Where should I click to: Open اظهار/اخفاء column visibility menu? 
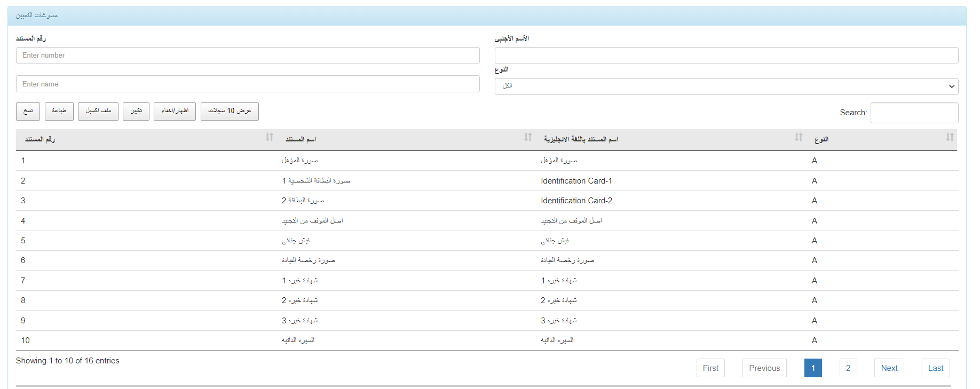(175, 111)
